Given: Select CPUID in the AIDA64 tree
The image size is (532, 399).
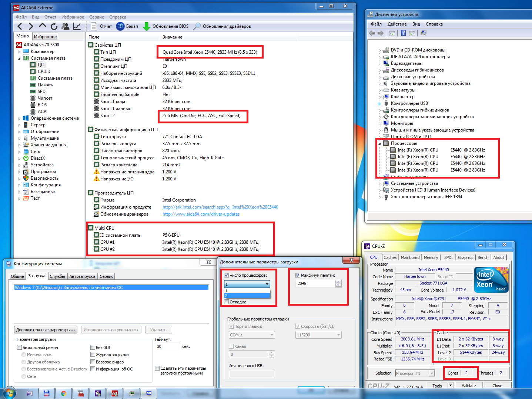Looking at the screenshot, I should pyautogui.click(x=40, y=72).
